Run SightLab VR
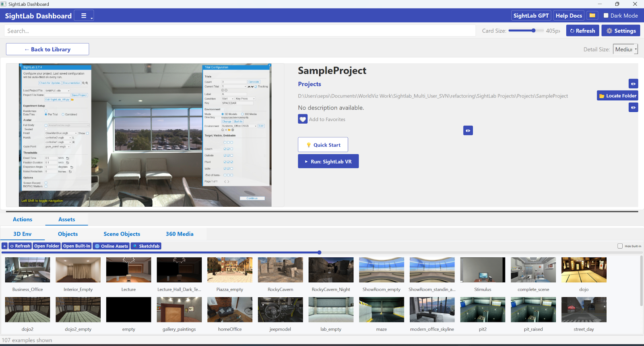 (328, 161)
